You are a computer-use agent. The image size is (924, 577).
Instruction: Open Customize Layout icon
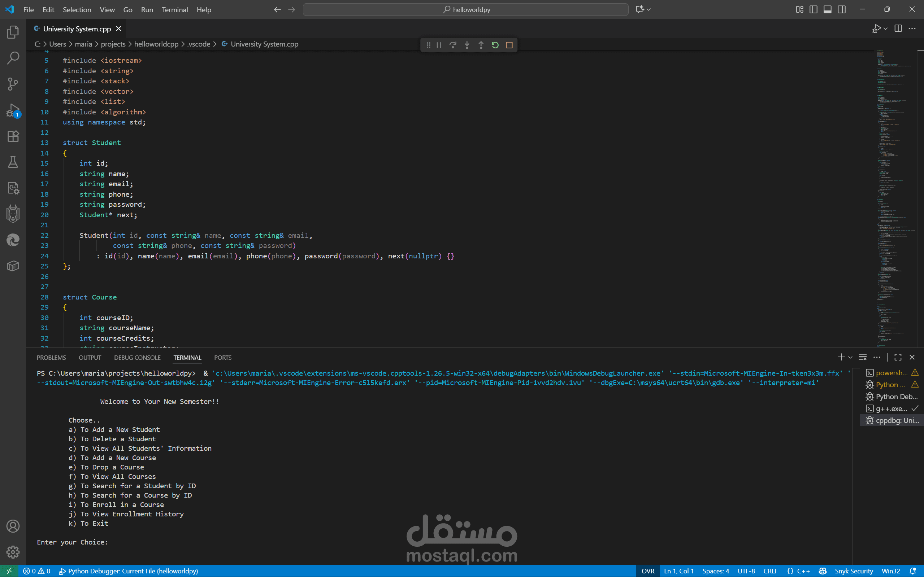[x=799, y=9]
